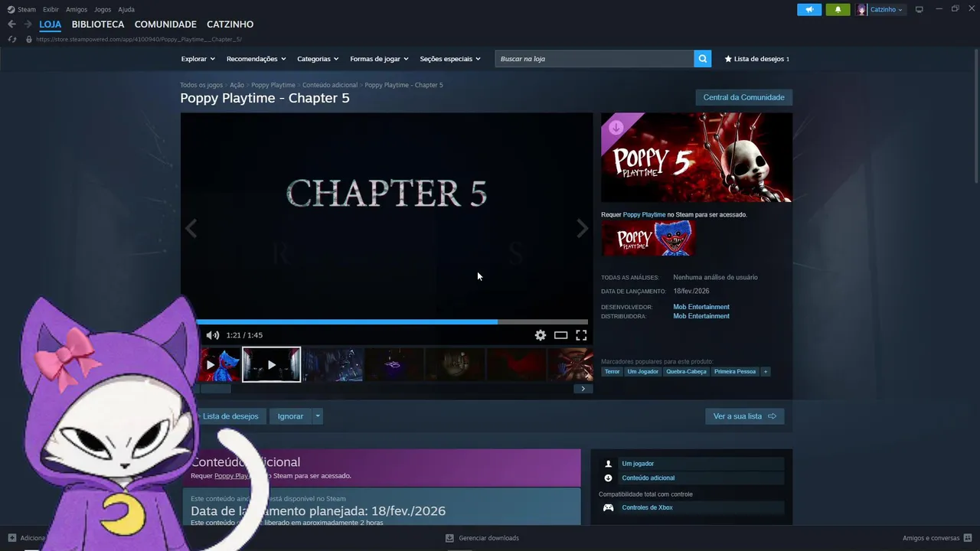Click the Ignorar button
Viewport: 980px width, 551px height.
[x=290, y=416]
